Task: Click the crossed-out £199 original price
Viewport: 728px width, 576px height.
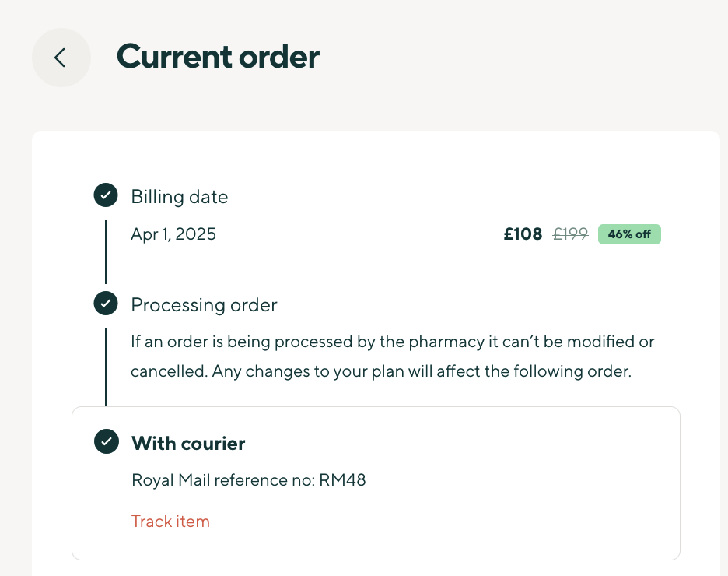Action: pyautogui.click(x=570, y=234)
